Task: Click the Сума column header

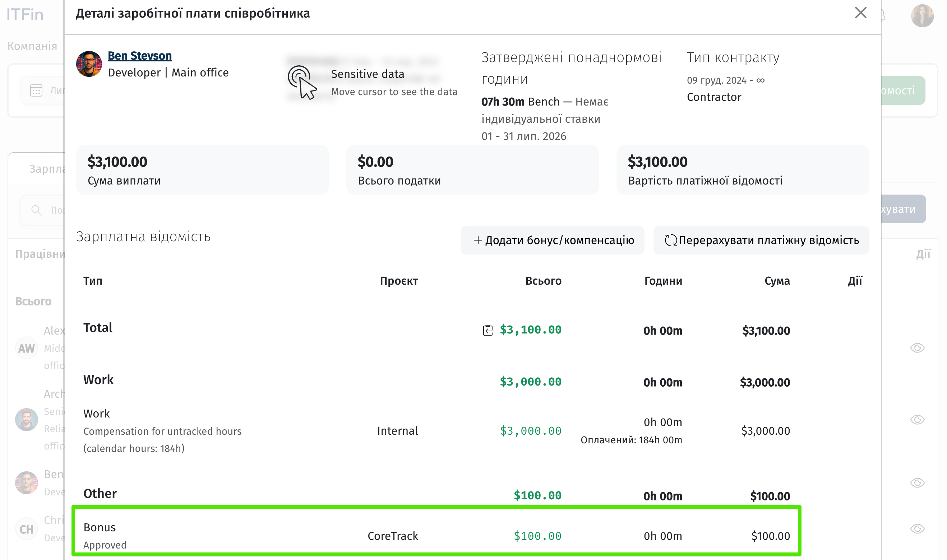Action: coord(777,281)
